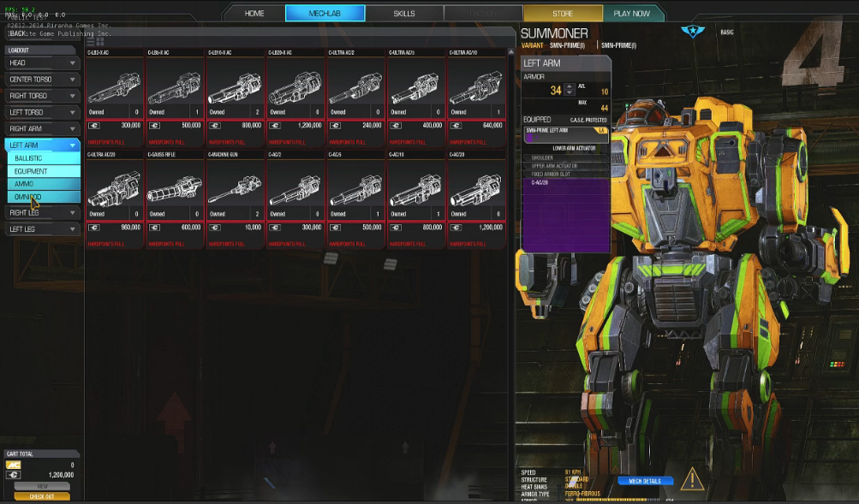Click the Play Now button
The image size is (859, 504).
(632, 13)
